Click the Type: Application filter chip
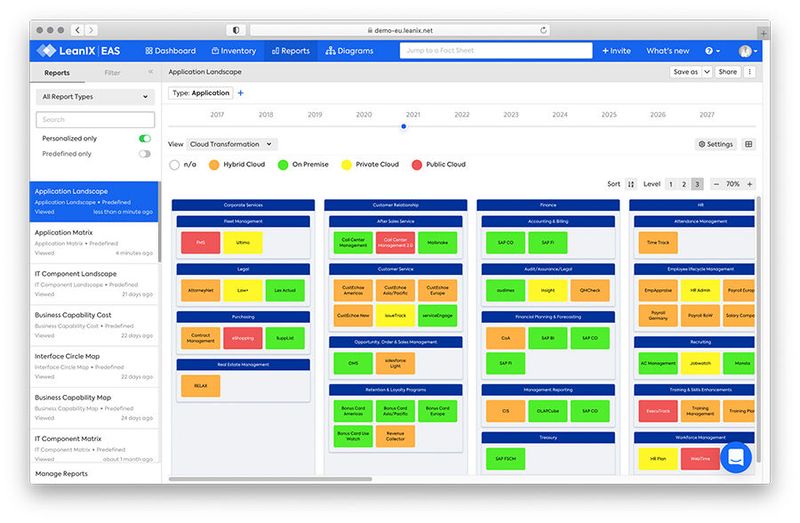The width and height of the screenshot is (800, 523). pos(201,93)
